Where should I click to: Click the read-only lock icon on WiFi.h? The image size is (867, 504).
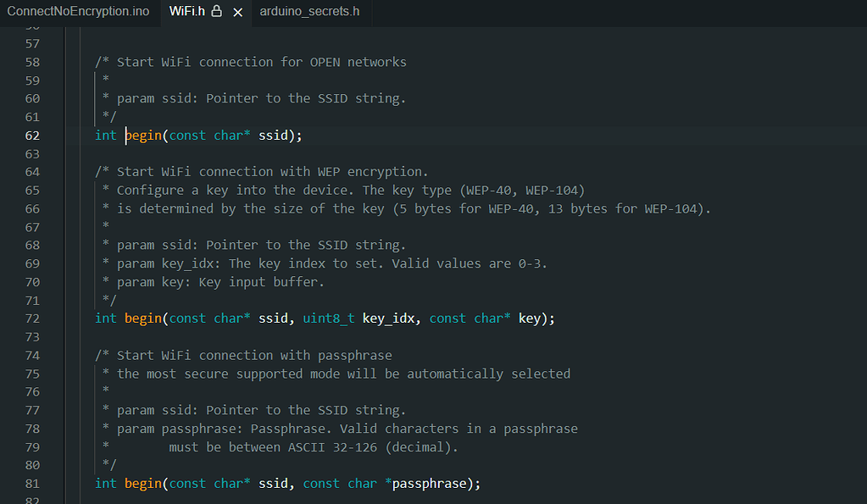click(217, 11)
